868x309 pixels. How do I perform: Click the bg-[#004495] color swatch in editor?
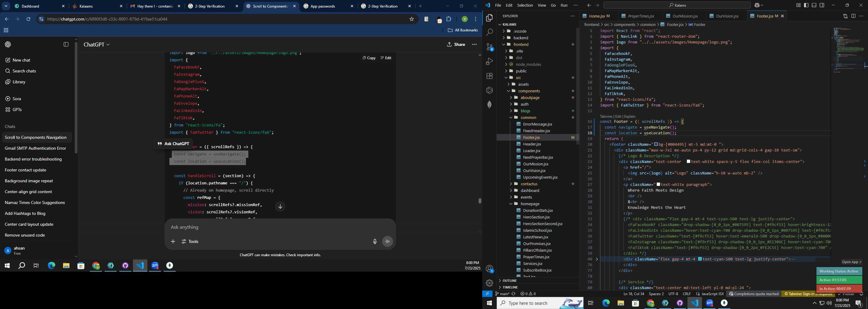[656, 144]
